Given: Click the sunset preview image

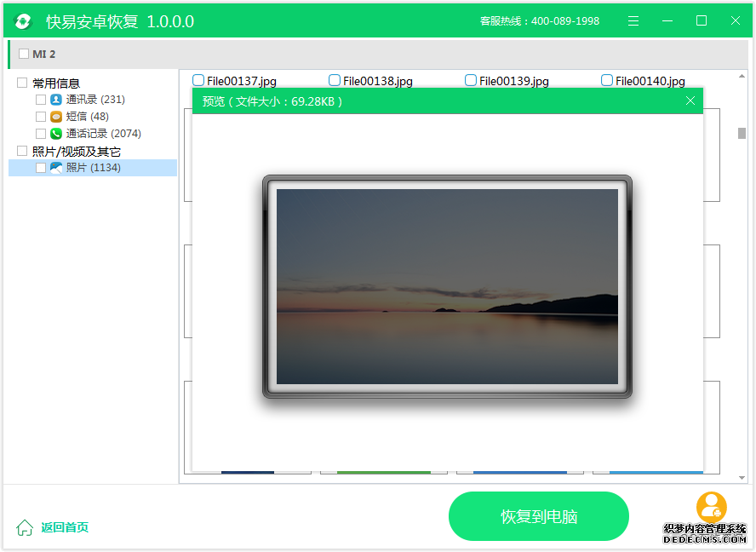Looking at the screenshot, I should (447, 286).
